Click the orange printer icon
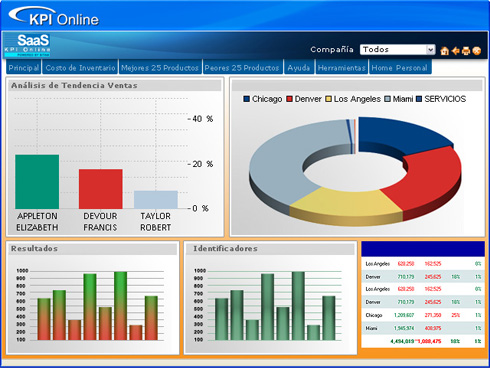 click(466, 51)
